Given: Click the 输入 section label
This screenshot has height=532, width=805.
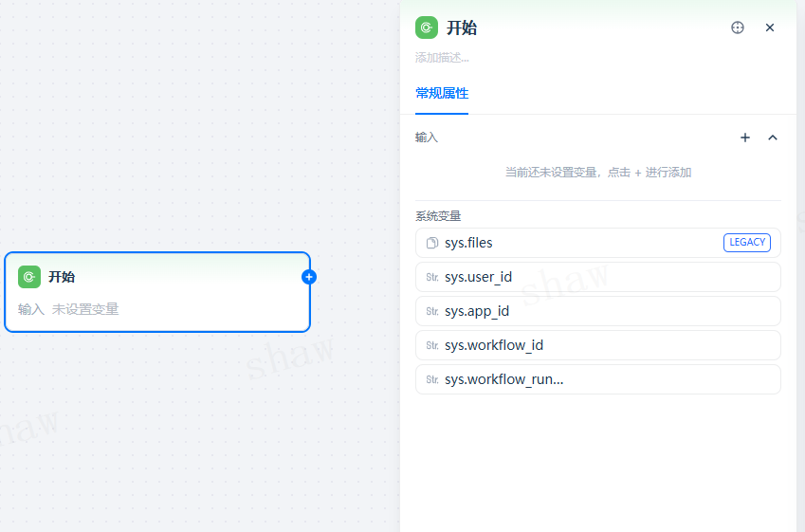Looking at the screenshot, I should coord(426,138).
